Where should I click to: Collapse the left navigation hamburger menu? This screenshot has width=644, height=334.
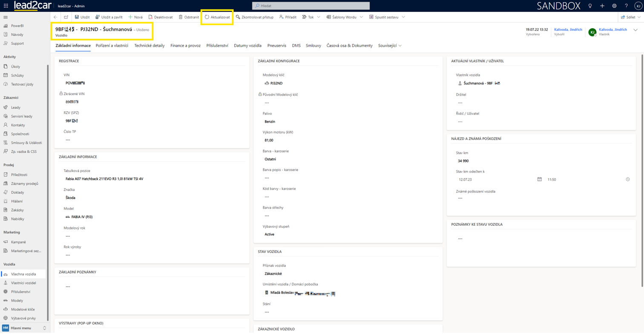pyautogui.click(x=6, y=17)
